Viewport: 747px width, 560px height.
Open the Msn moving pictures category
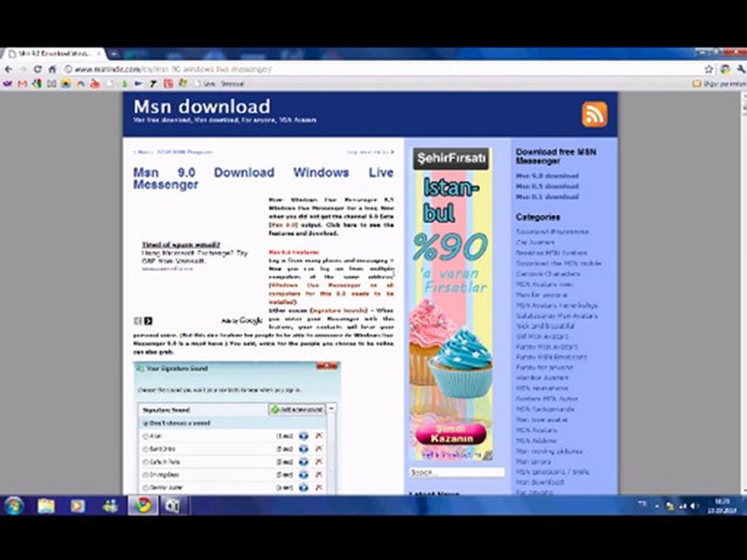549,451
